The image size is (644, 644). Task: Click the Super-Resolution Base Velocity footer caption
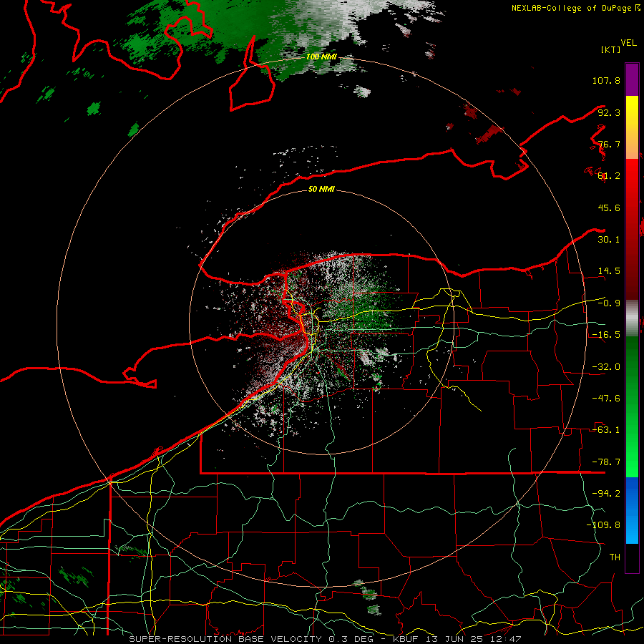[x=325, y=639]
